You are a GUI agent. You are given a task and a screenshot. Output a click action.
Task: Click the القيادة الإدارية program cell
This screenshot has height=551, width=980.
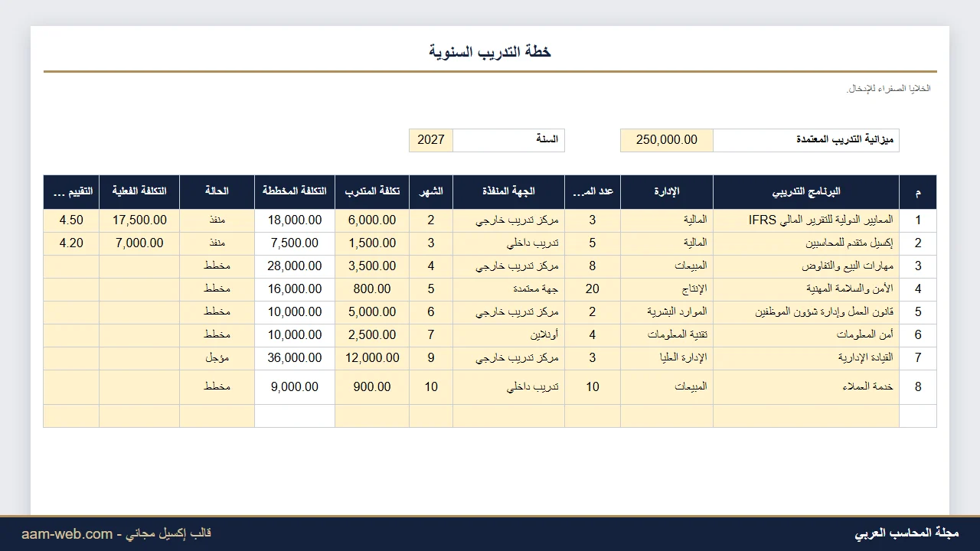pyautogui.click(x=806, y=358)
